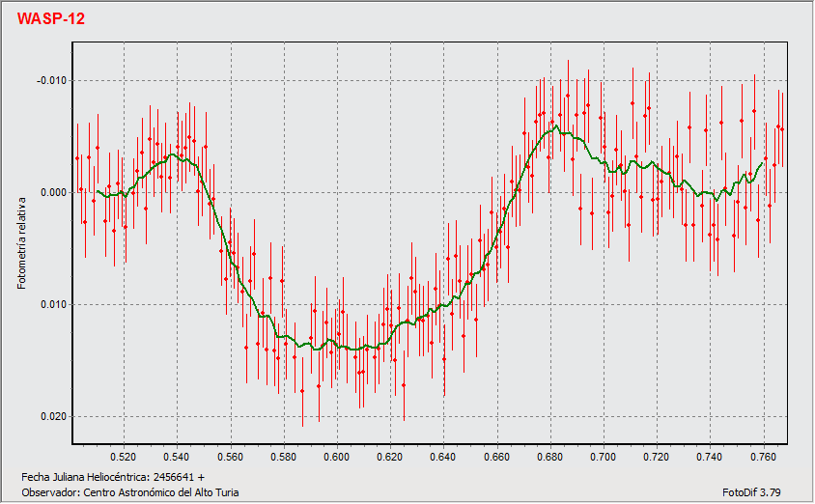Click the 0.640 x-axis tick label
Image resolution: width=815 pixels, height=504 pixels.
click(443, 456)
